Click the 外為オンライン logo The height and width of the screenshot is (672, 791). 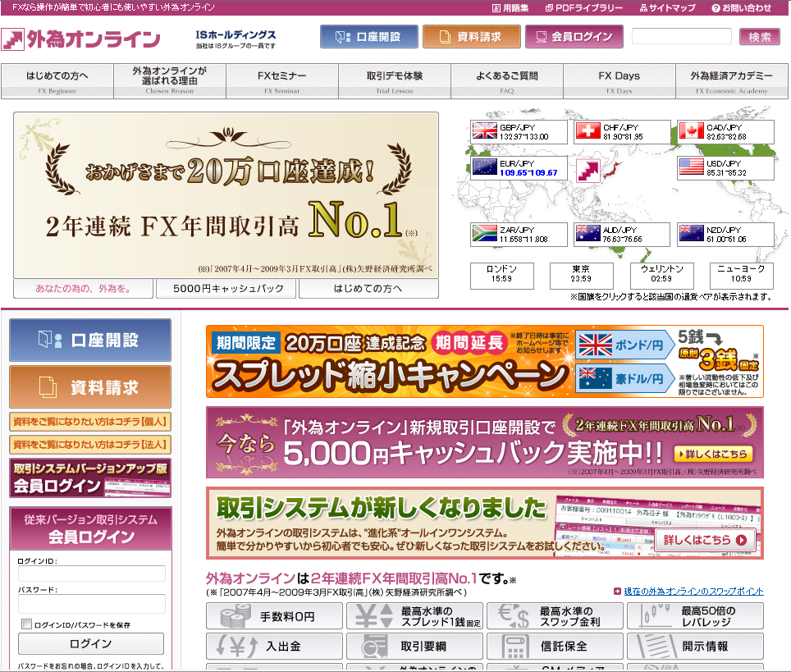80,39
